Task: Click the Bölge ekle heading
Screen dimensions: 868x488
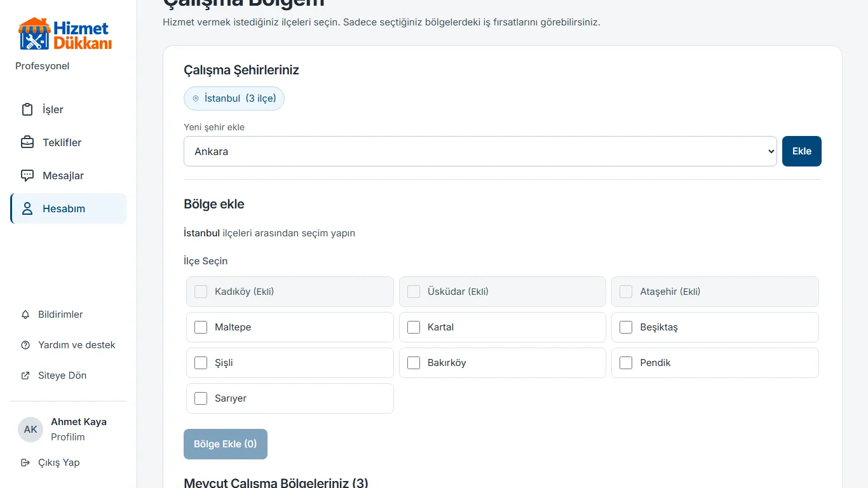Action: pyautogui.click(x=214, y=204)
